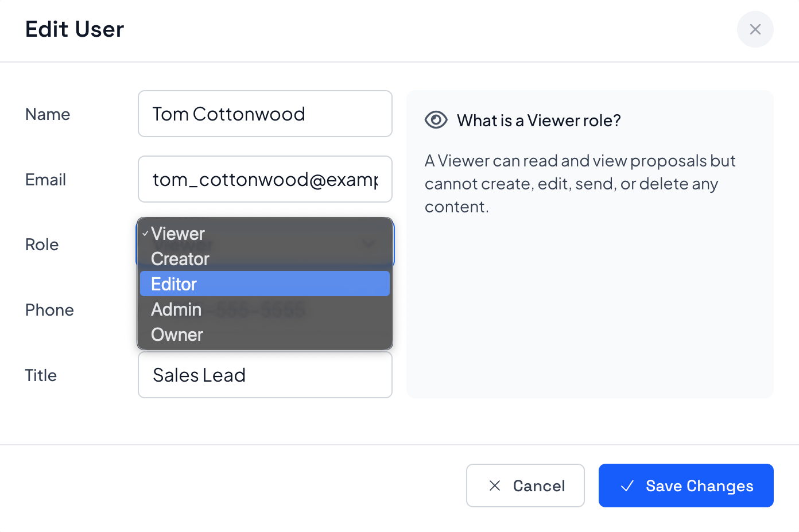Click the Phone field label

coord(49,310)
